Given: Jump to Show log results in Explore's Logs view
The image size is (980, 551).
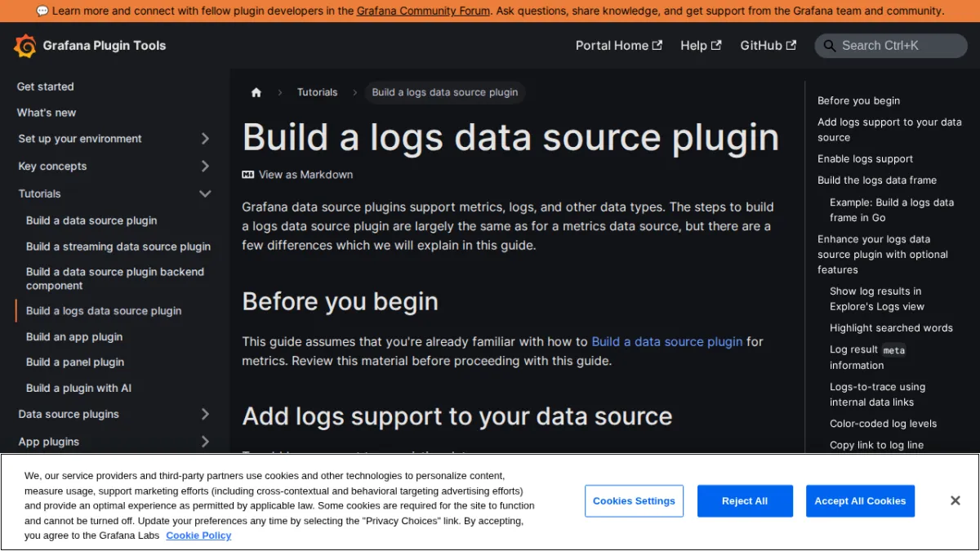Looking at the screenshot, I should 877,299.
